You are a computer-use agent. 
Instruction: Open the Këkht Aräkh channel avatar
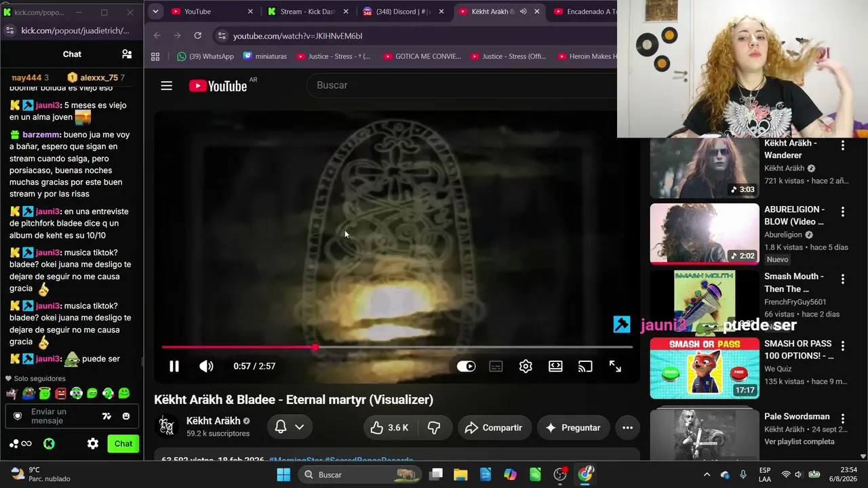(167, 426)
